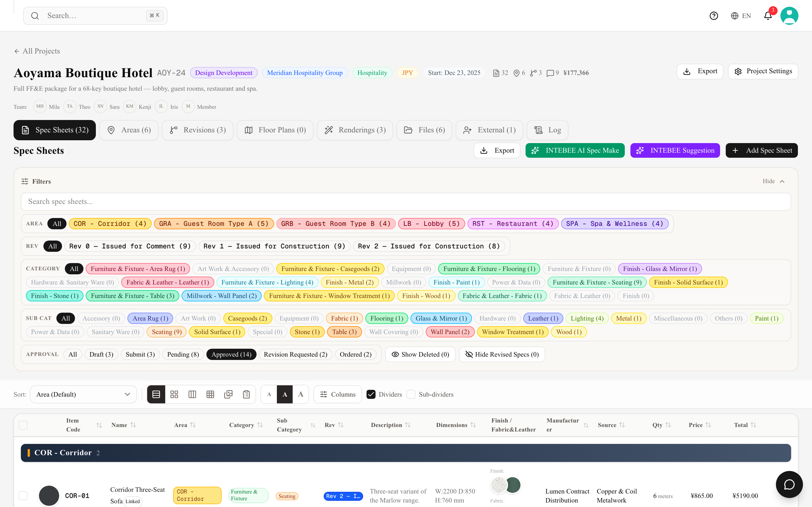Select the table grid view icon
This screenshot has height=507, width=812.
(x=210, y=394)
